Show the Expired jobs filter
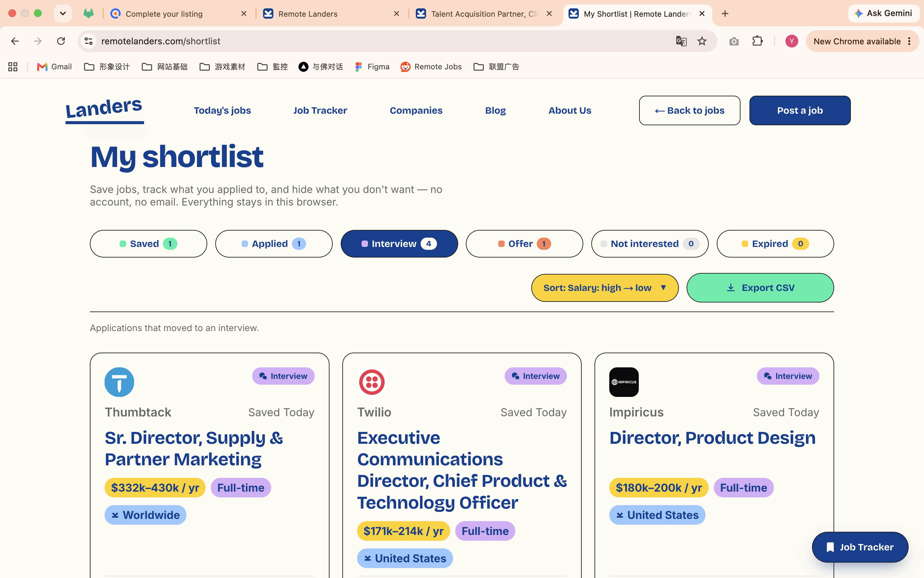Image resolution: width=924 pixels, height=578 pixels. pos(775,243)
